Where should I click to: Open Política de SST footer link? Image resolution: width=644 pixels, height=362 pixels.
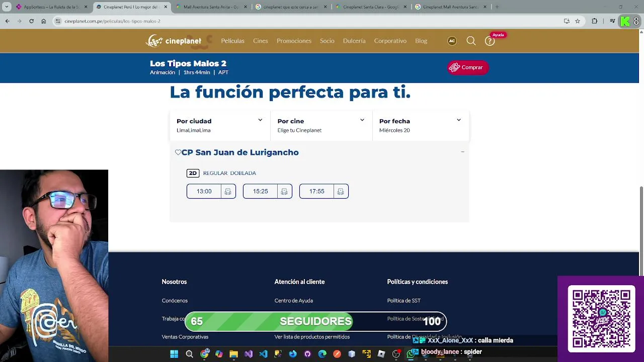[404, 301]
